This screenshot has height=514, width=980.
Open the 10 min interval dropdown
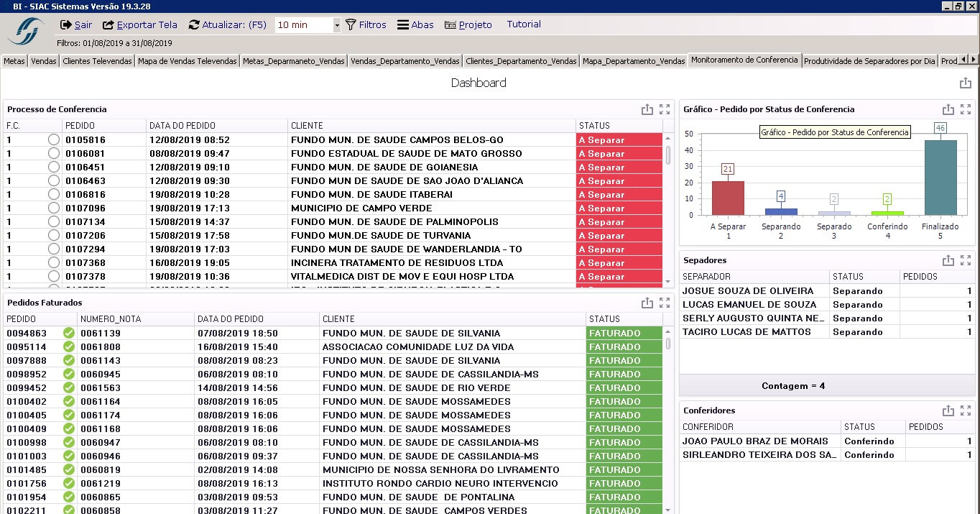point(336,25)
